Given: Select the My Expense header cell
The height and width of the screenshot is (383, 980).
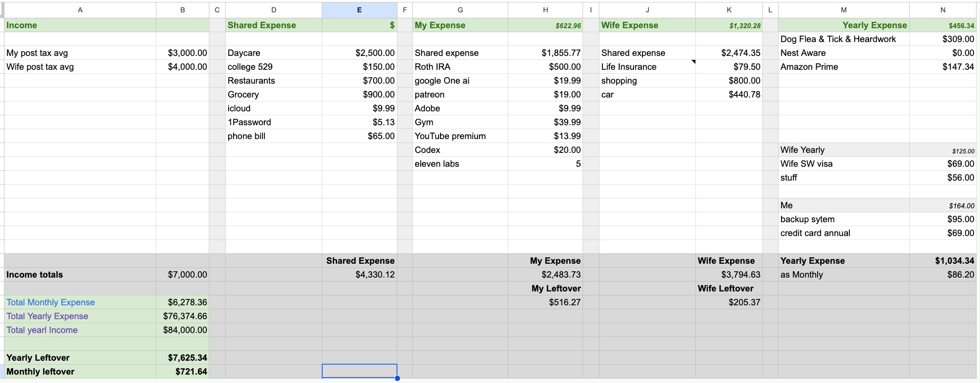Looking at the screenshot, I should [x=460, y=25].
